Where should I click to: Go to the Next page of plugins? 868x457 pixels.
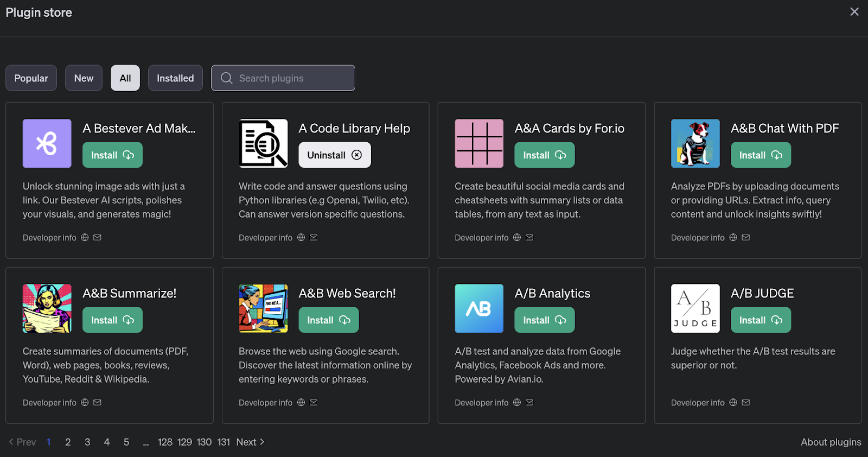click(250, 442)
